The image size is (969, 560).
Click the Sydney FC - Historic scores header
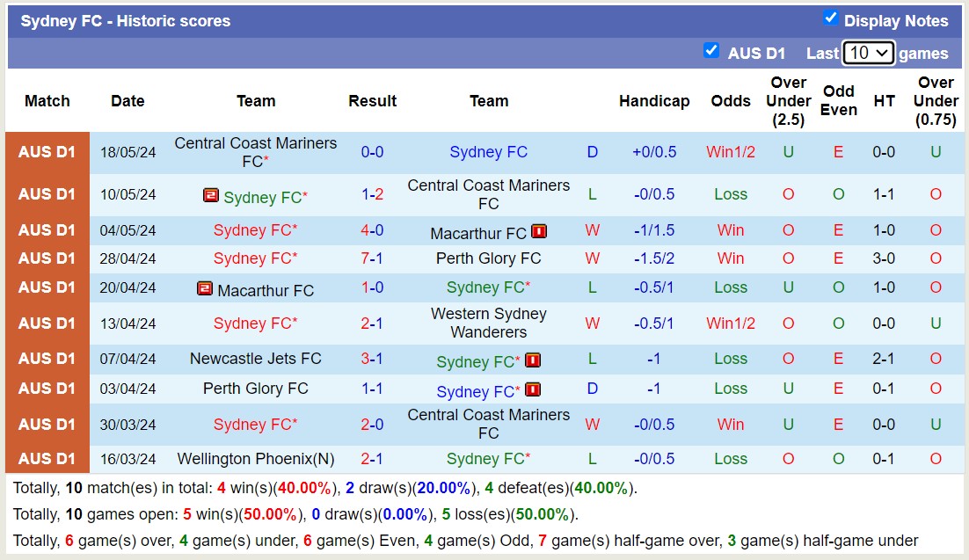(126, 20)
